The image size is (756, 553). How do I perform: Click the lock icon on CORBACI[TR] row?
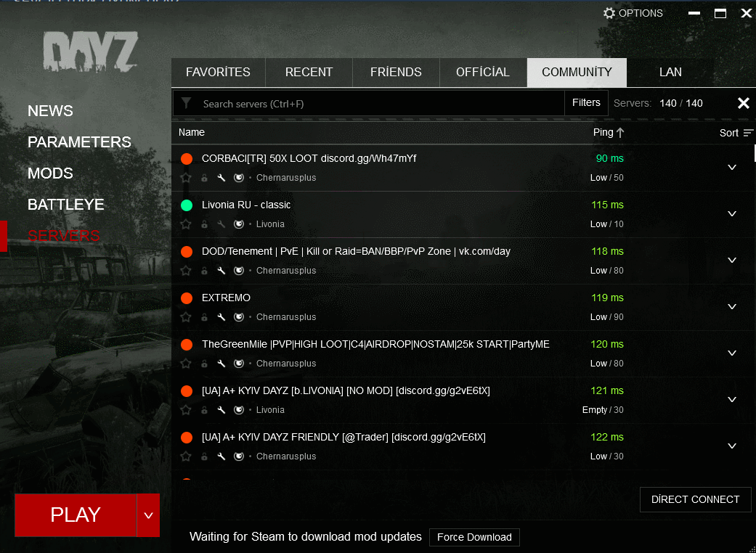pos(204,178)
